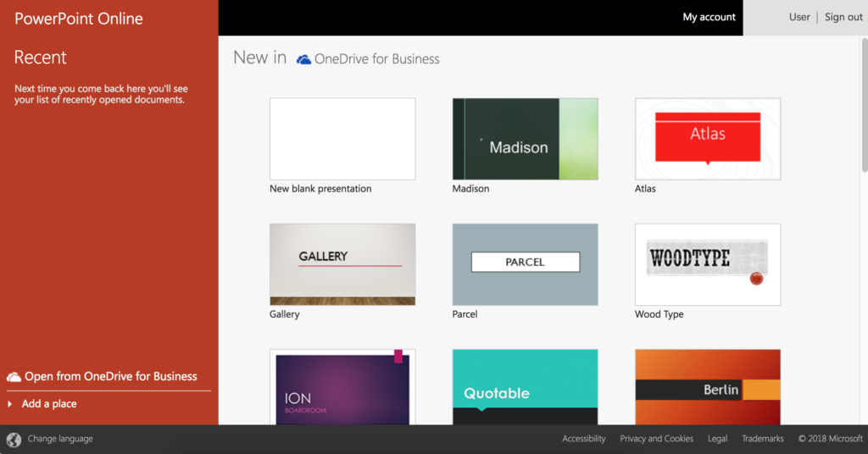Open the Trademarks footer link
The height and width of the screenshot is (454, 868).
[762, 439]
